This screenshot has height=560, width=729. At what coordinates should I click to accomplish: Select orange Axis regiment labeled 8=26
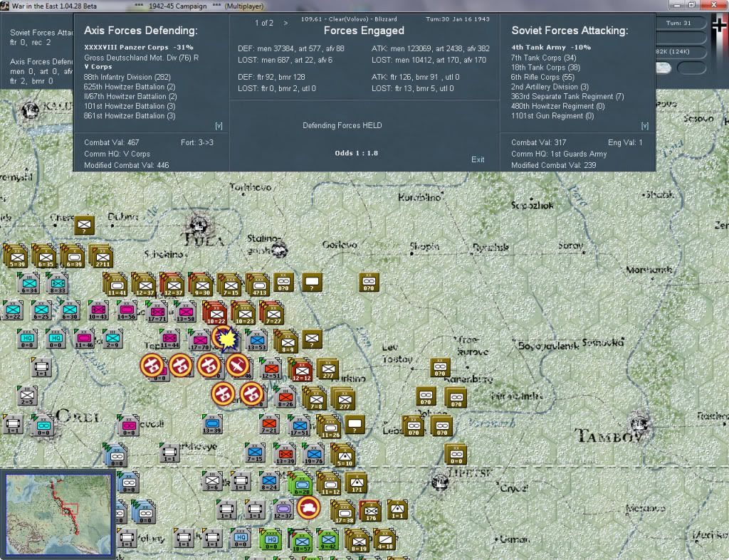(x=285, y=397)
